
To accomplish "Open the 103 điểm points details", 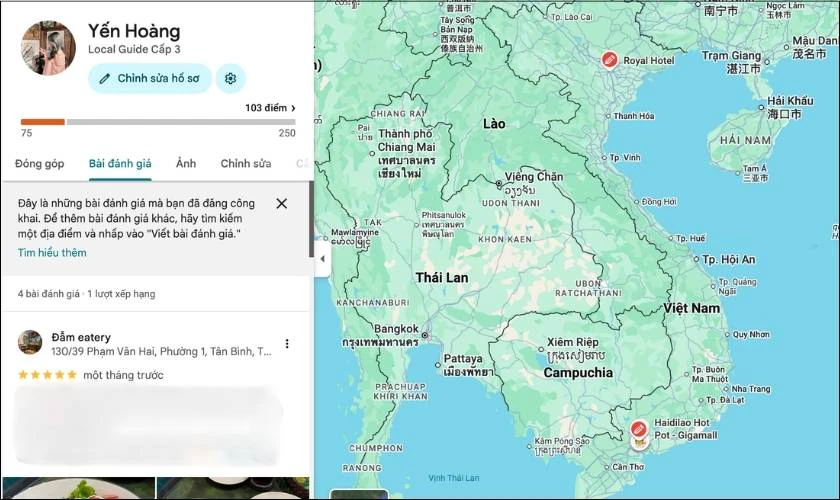I will click(x=270, y=108).
